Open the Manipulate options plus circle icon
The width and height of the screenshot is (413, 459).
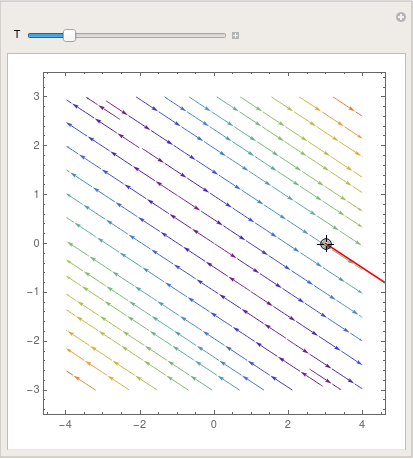(x=401, y=17)
